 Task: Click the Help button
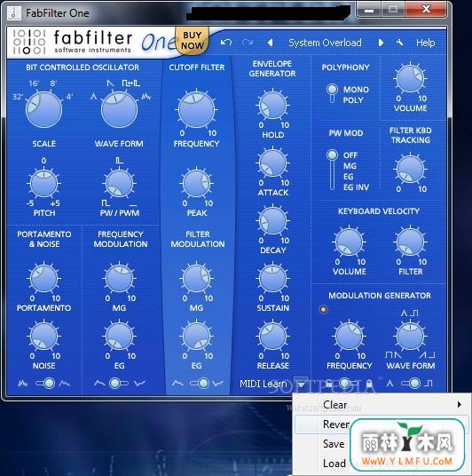click(425, 43)
